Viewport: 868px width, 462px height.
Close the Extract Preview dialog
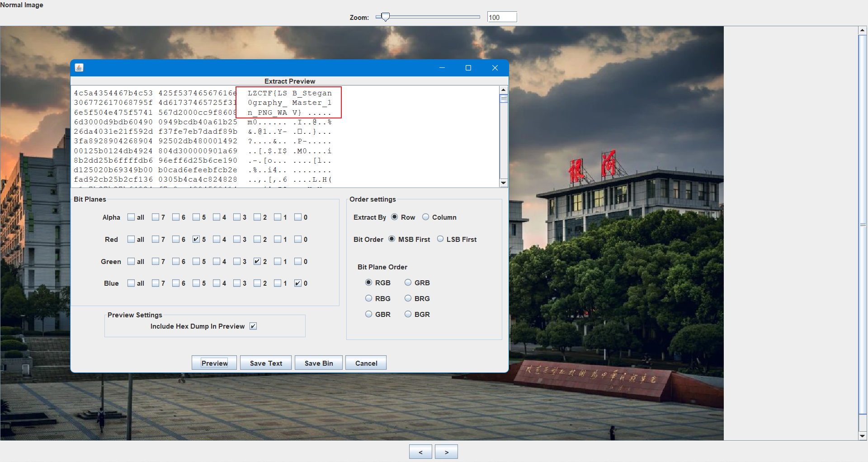(495, 68)
